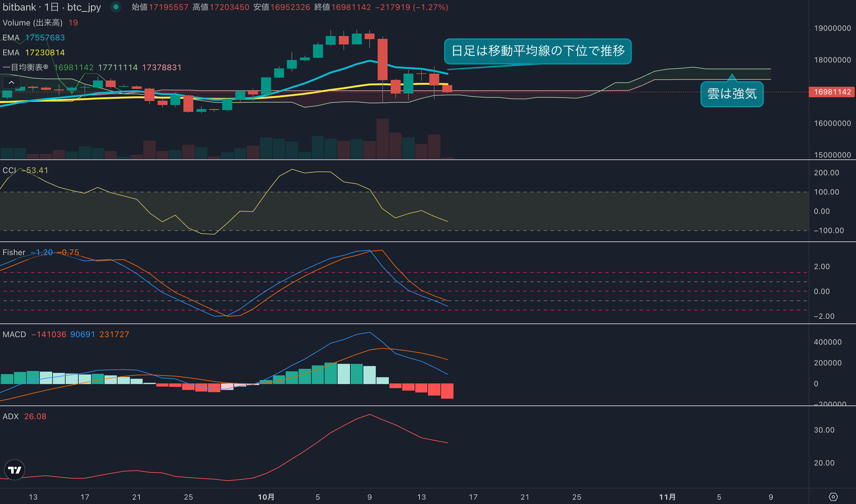This screenshot has height=504, width=856.
Task: Click the 11月 time axis label
Action: coord(667,497)
